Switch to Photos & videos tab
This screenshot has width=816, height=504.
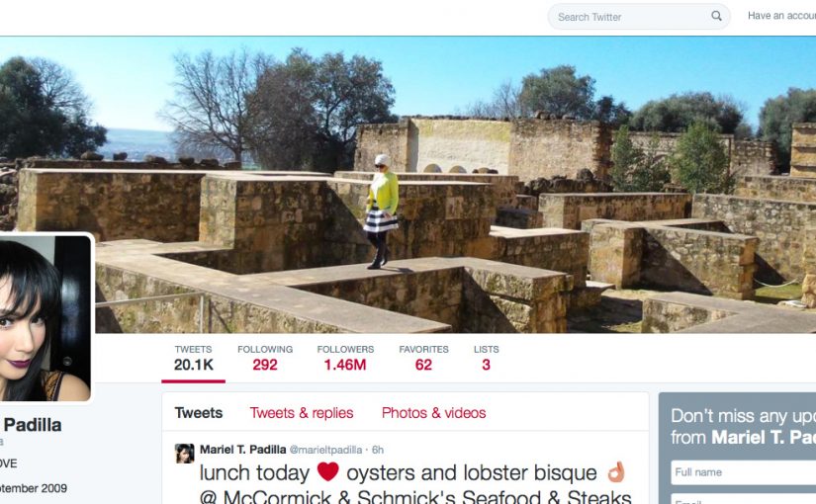(x=433, y=413)
